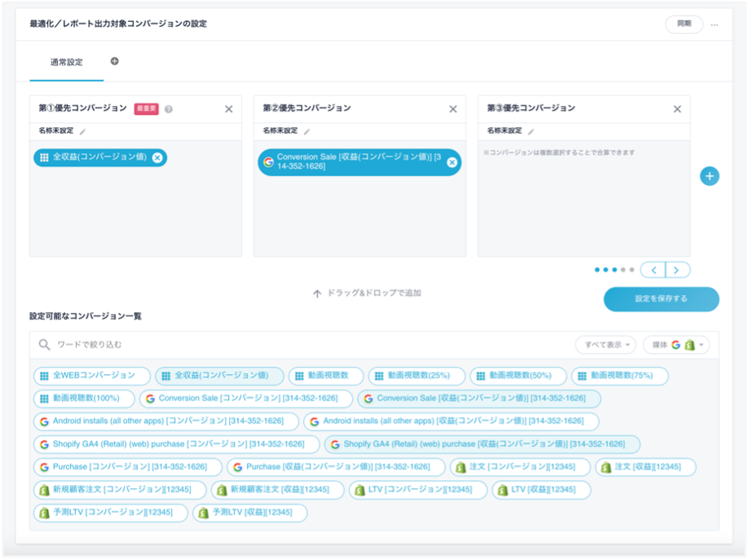This screenshot has width=749, height=560.
Task: Select the 動画視聴数(25%) chip
Action: coord(416,376)
